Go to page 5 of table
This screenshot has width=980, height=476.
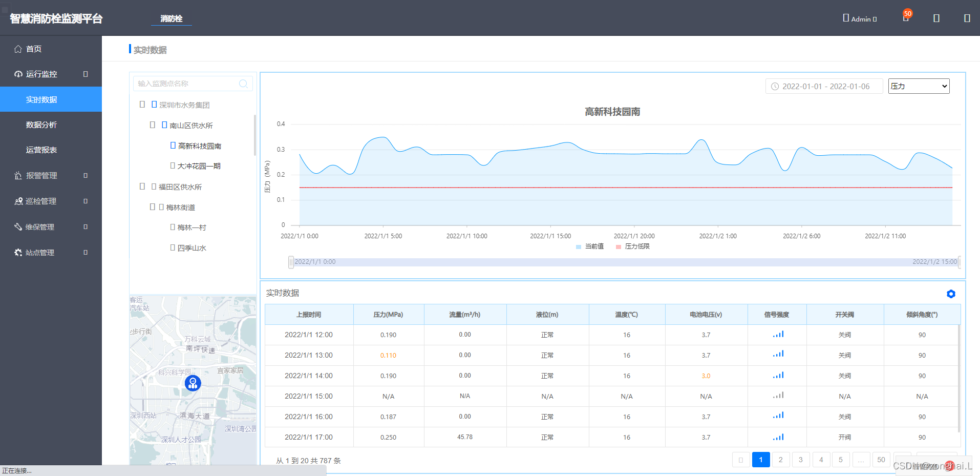click(x=841, y=460)
